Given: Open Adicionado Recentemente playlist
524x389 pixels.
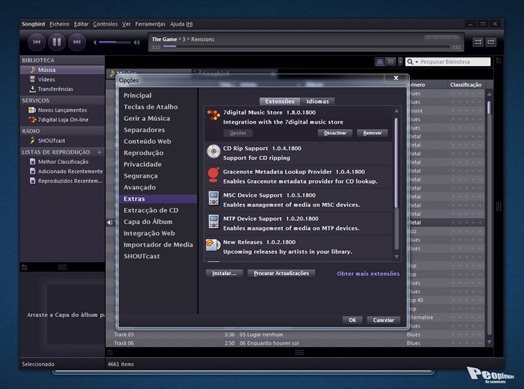Looking at the screenshot, I should 62,171.
